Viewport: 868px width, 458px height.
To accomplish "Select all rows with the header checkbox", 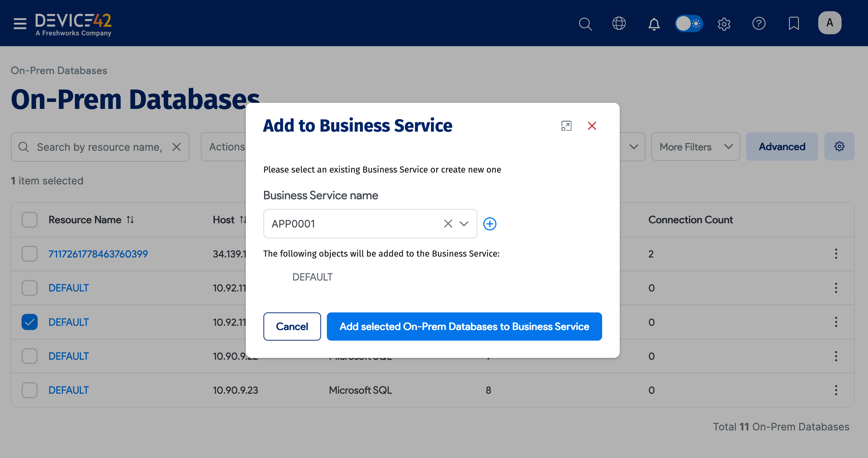I will 29,220.
